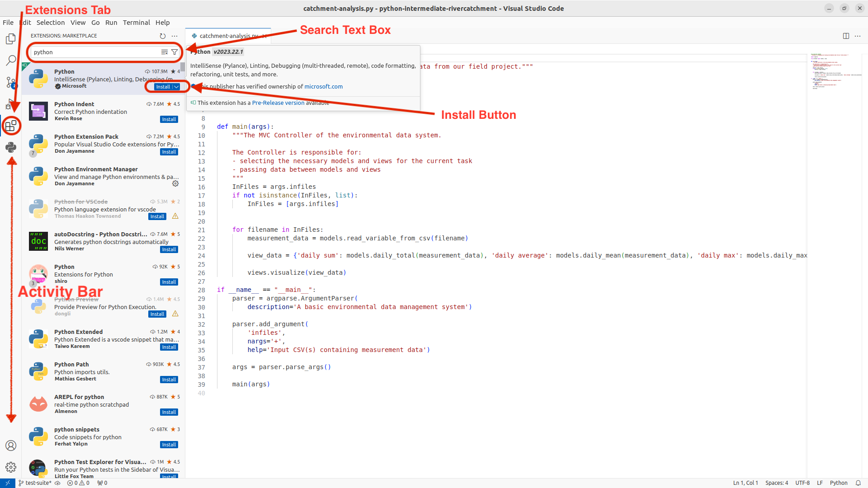Click the microsoft.com verified publisher link
The image size is (868, 488).
tap(324, 86)
